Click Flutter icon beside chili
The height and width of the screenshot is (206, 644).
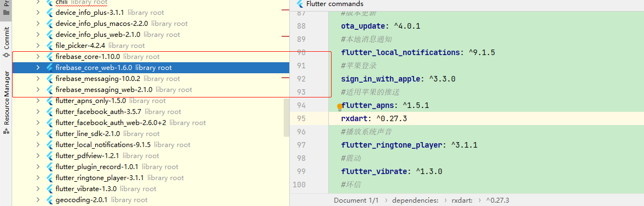49,2
